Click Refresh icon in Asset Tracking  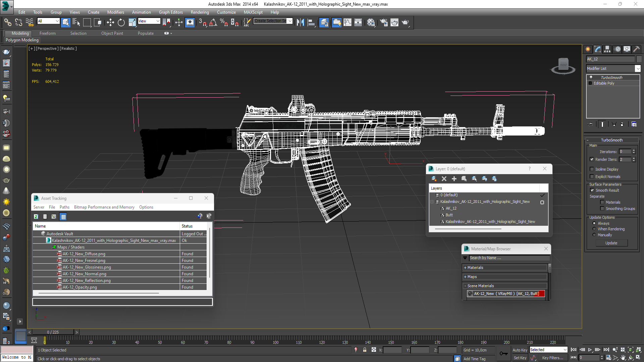click(x=36, y=217)
